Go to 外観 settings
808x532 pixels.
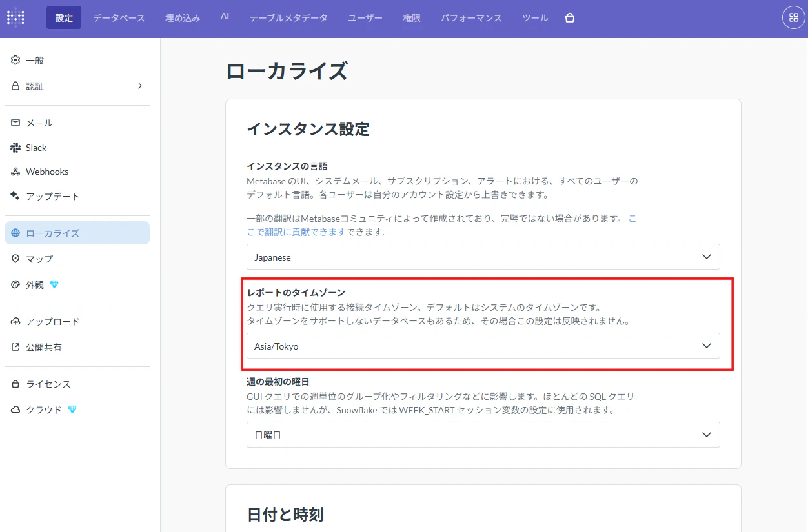tap(77, 284)
